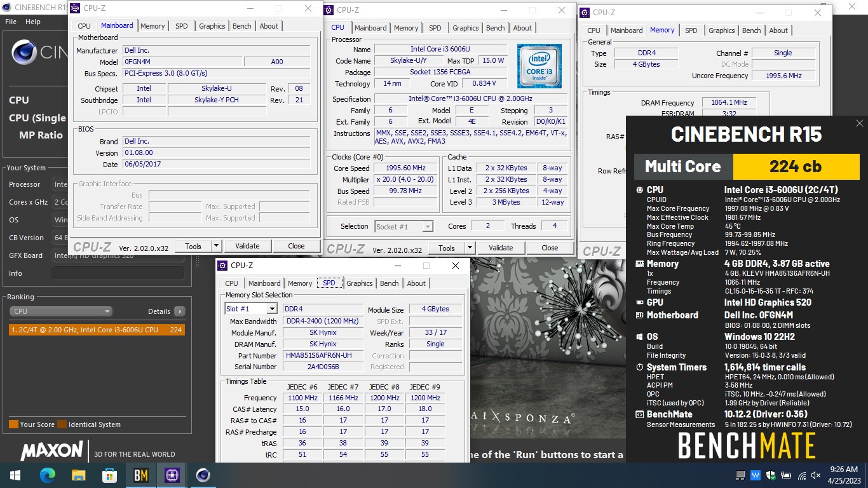Click the title icon of the CPU-Z window showing Memory General

[x=585, y=12]
